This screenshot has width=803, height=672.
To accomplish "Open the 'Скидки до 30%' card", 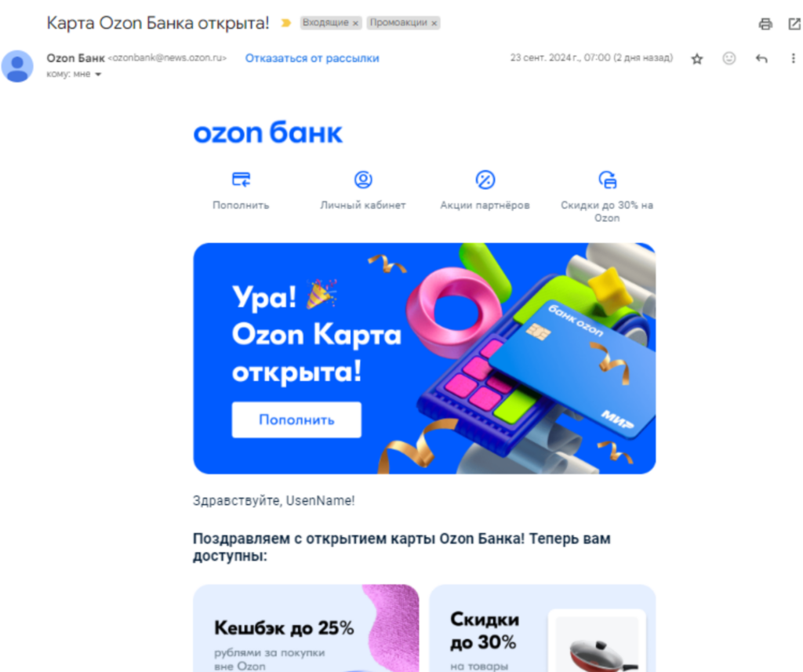I will tap(543, 628).
